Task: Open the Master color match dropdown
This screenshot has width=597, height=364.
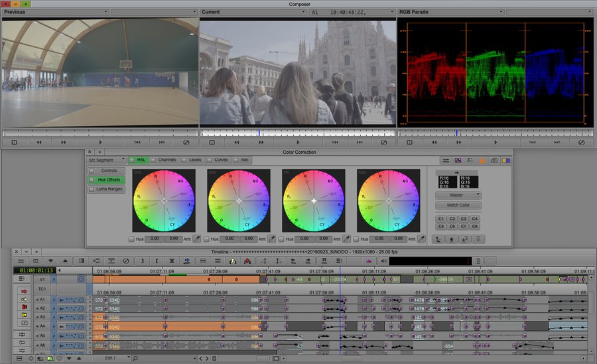Action: pos(458,195)
